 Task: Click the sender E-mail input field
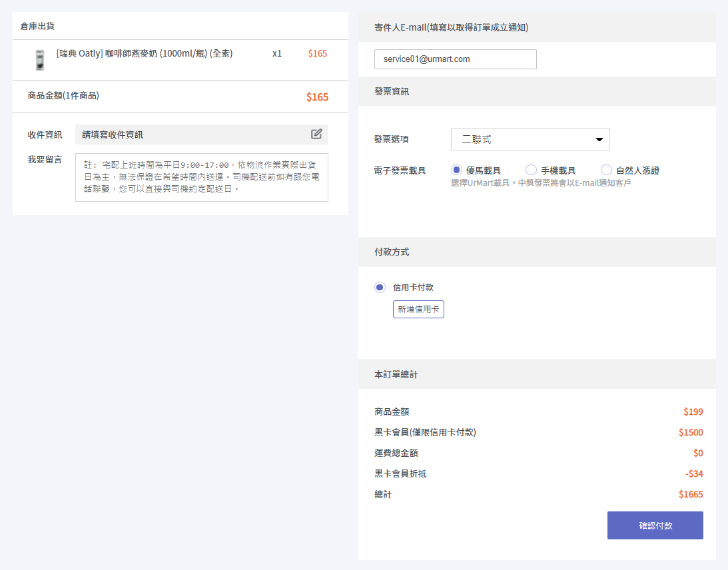455,59
